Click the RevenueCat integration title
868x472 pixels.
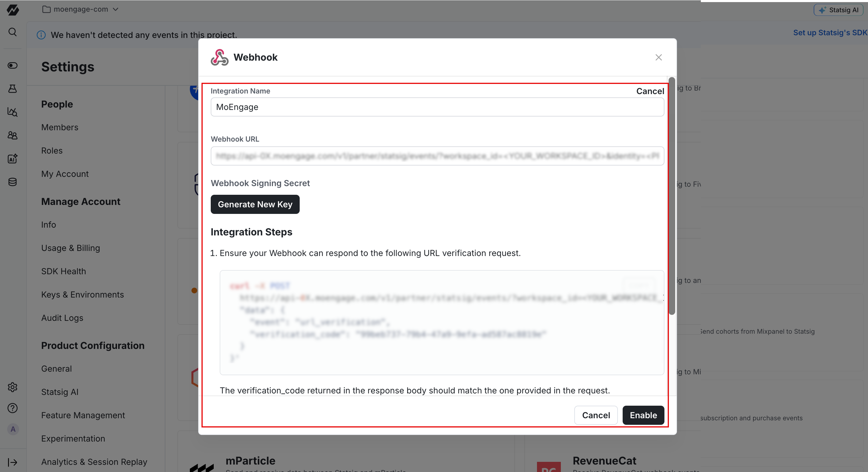pos(604,461)
